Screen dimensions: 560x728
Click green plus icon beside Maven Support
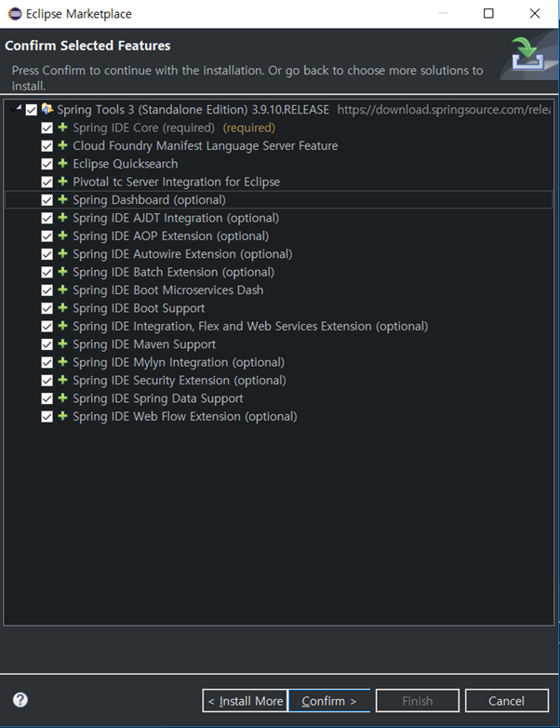coord(62,344)
